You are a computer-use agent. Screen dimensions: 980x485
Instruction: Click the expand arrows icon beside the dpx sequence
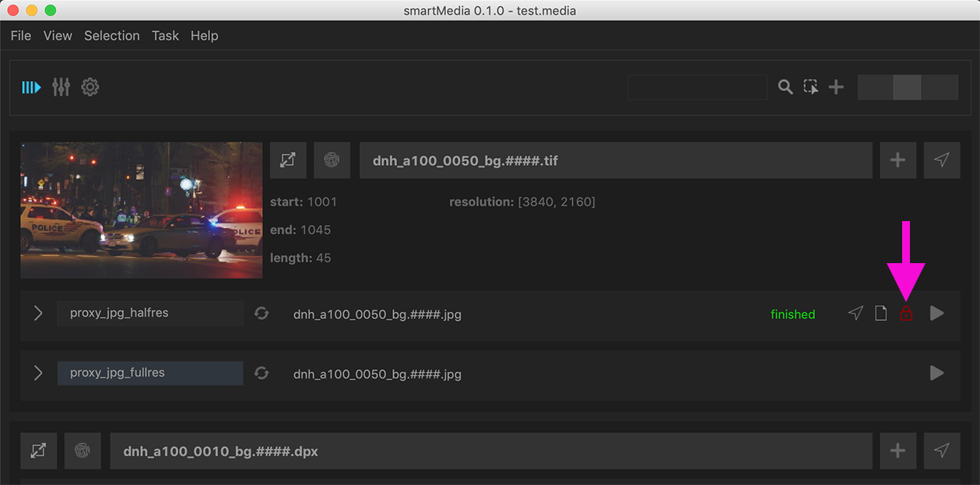(x=38, y=451)
